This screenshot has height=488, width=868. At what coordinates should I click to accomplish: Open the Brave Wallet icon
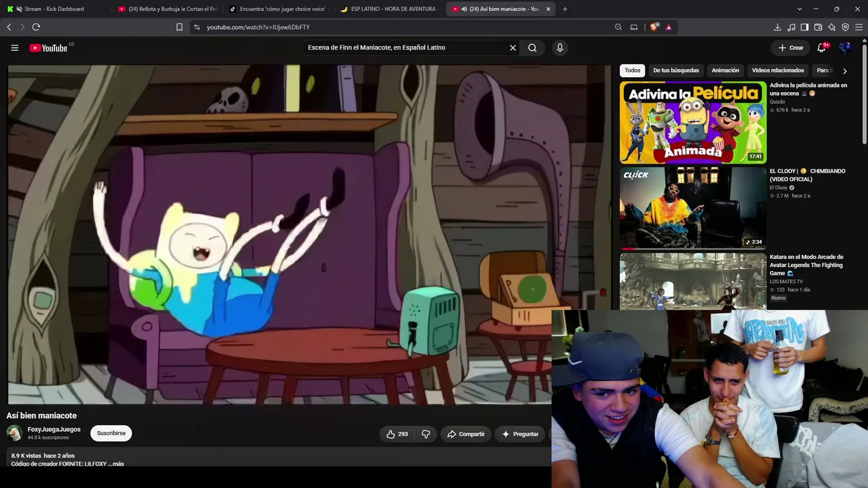point(818,27)
